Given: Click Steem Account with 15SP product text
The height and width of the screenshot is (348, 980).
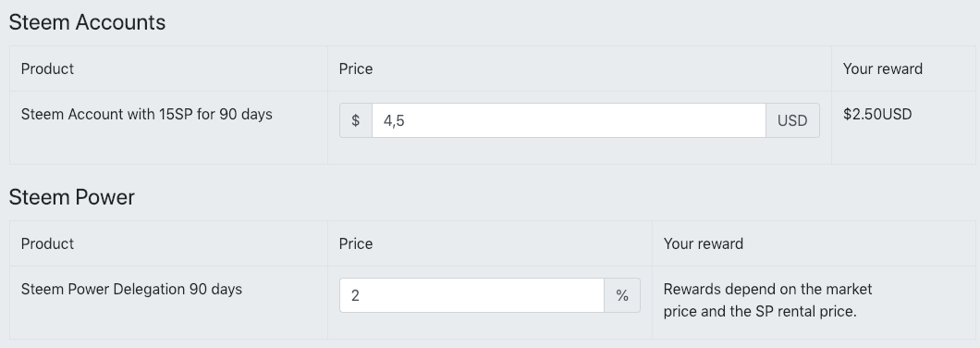Looking at the screenshot, I should click(x=146, y=115).
